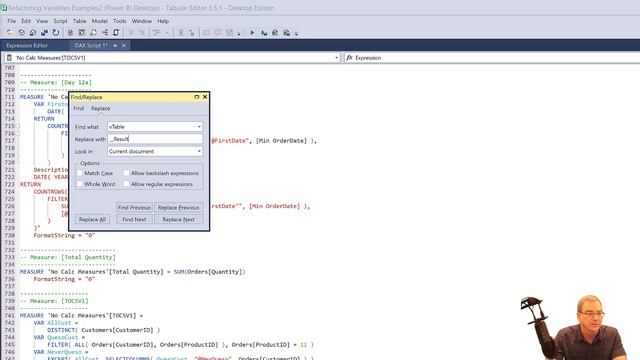640x360 pixels.
Task: Open the Script menu
Action: (x=60, y=21)
